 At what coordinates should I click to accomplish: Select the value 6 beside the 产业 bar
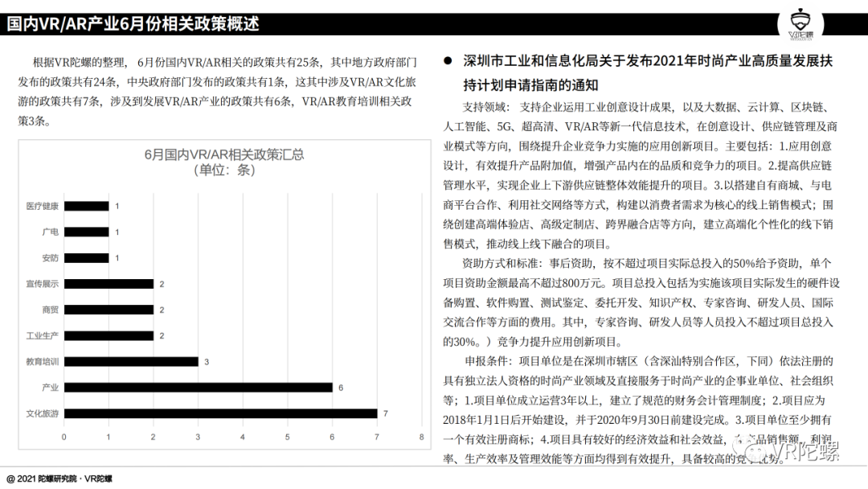tap(341, 388)
